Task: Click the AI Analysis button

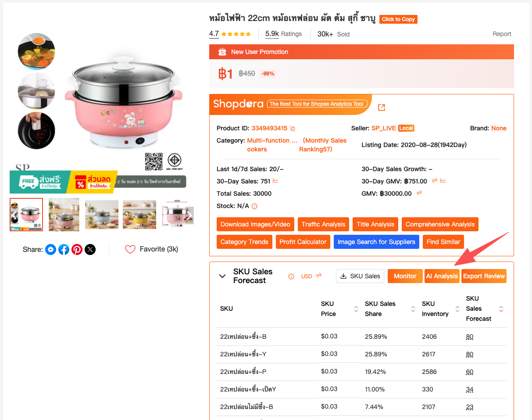Action: 442,276
